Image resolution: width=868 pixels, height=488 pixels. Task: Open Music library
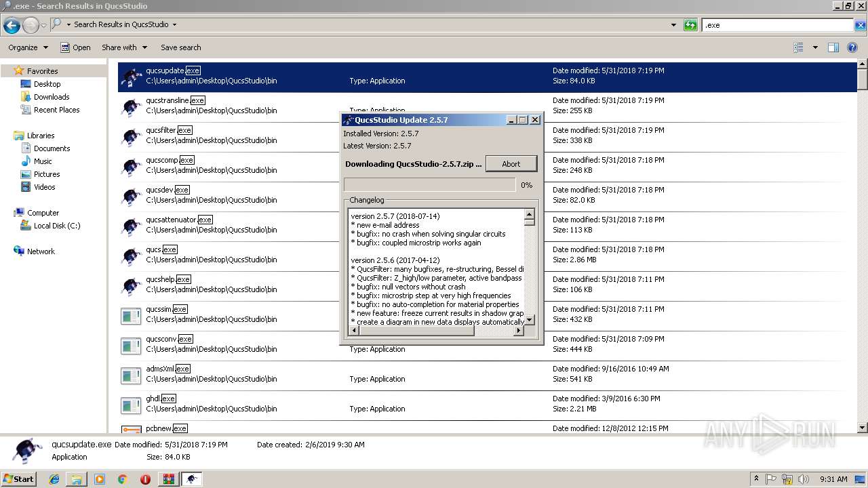tap(43, 161)
